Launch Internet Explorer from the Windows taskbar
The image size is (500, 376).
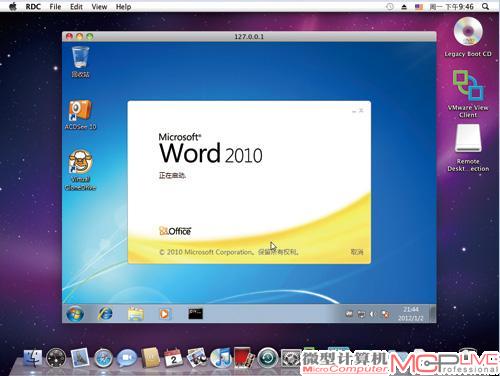pos(105,314)
